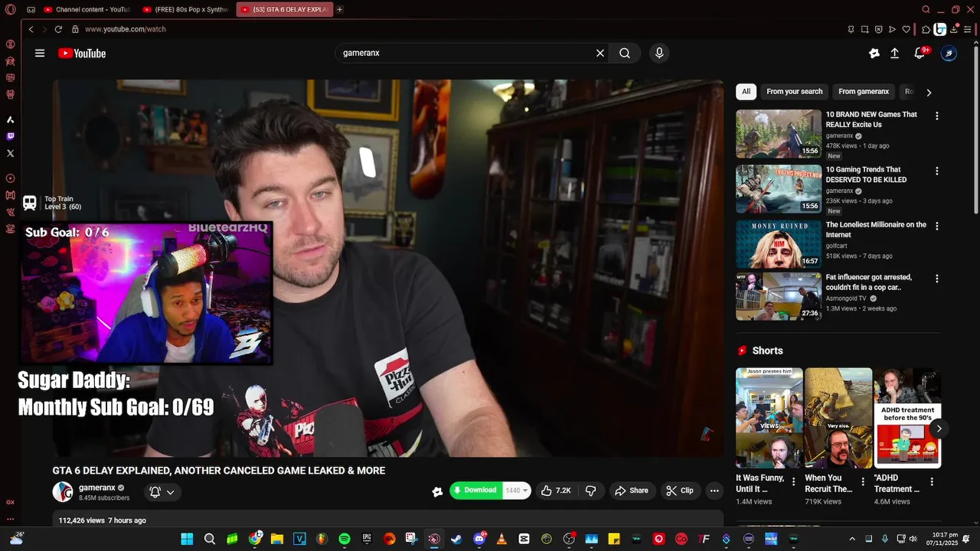980x551 pixels.
Task: Open the Easy Setup sliders icon
Action: click(x=969, y=29)
